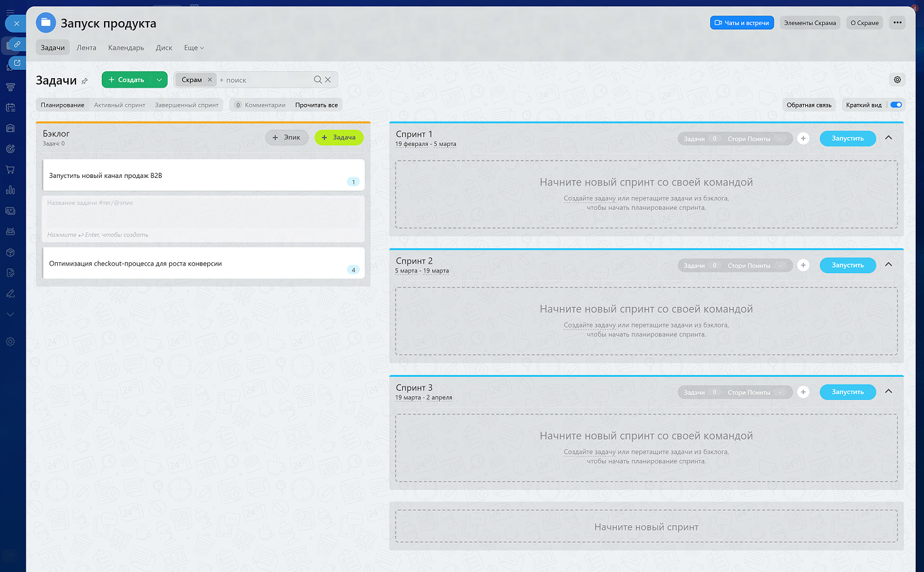Screen dimensions: 924x572
Task: Expand the Еще menu in project tabs
Action: [x=194, y=48]
